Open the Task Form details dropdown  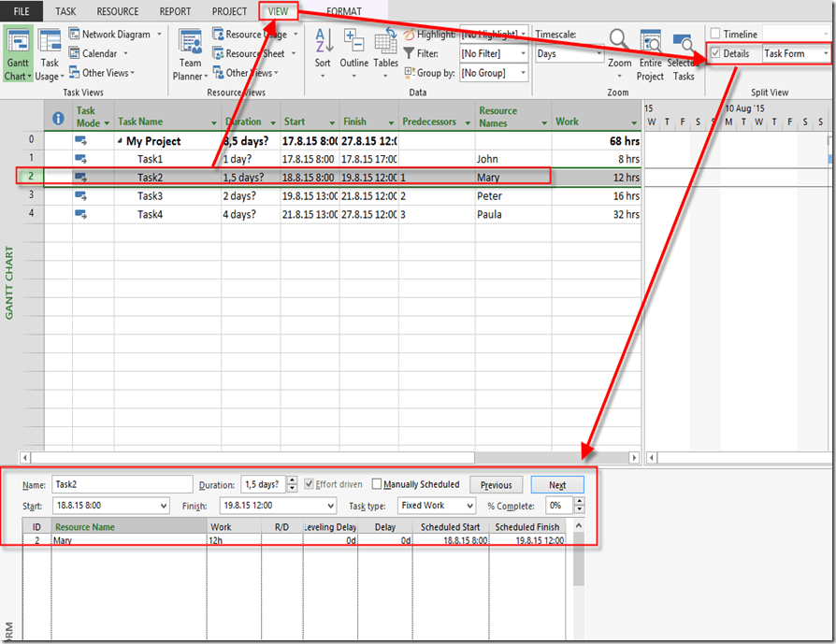(825, 54)
